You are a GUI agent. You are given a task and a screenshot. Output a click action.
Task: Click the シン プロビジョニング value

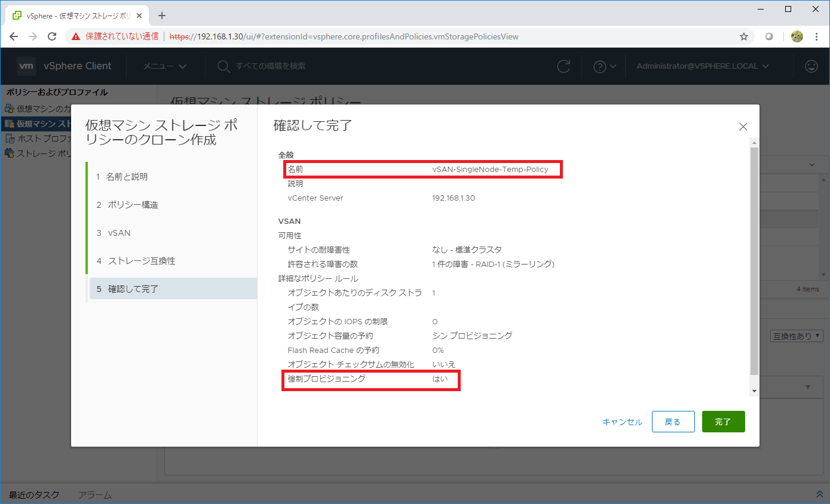click(x=472, y=336)
